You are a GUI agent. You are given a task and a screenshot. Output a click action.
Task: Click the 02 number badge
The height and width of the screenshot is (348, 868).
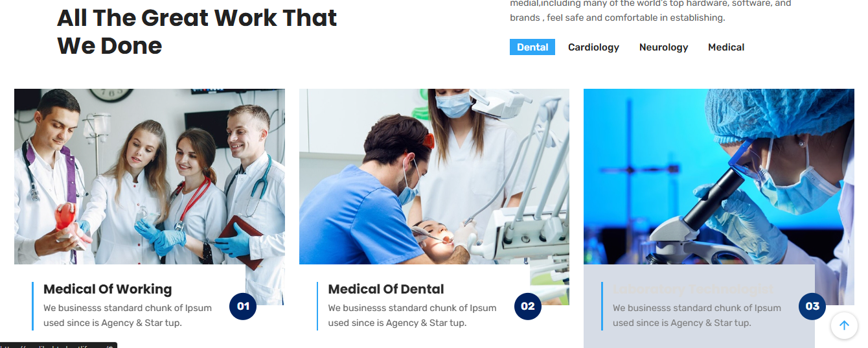[528, 307]
